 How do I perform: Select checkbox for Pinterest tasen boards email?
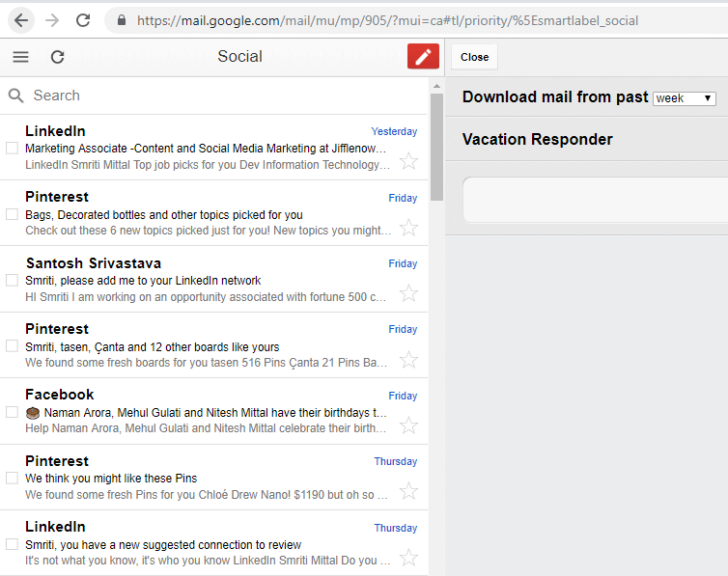point(13,346)
